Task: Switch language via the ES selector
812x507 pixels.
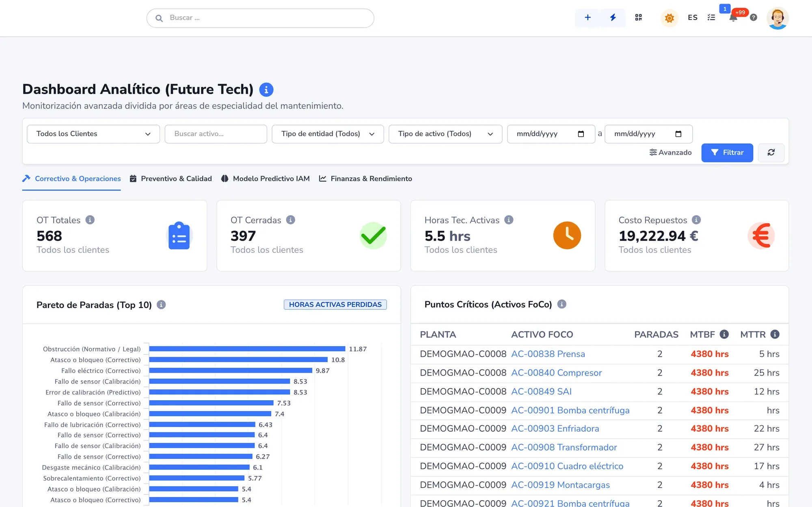Action: [x=693, y=17]
